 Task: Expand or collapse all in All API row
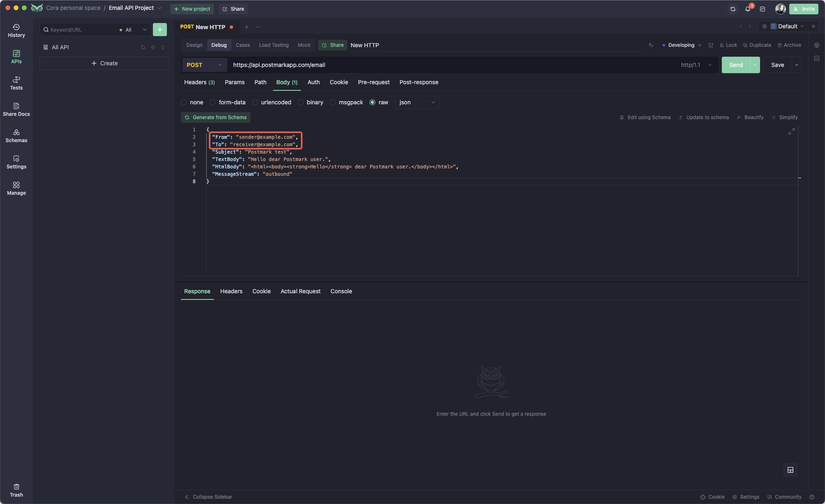tap(163, 47)
